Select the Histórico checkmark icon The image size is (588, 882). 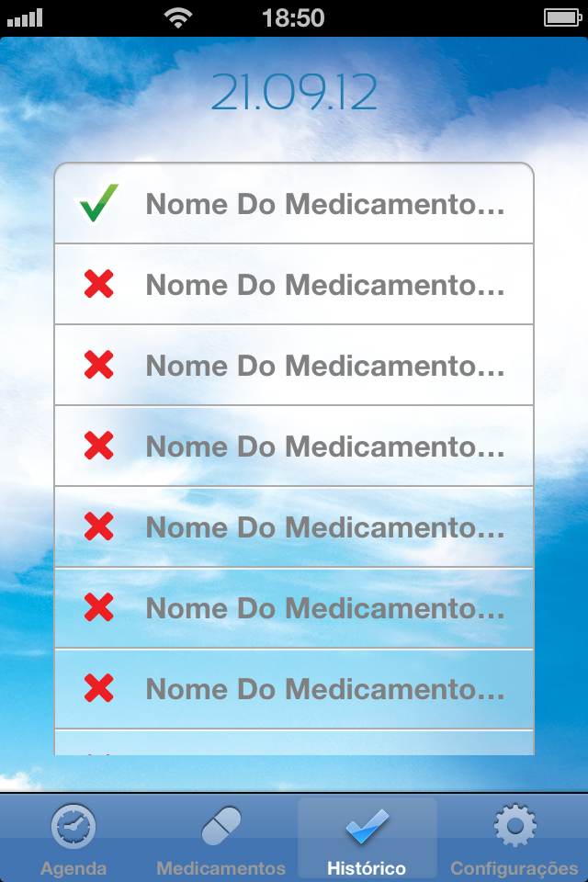point(367,827)
